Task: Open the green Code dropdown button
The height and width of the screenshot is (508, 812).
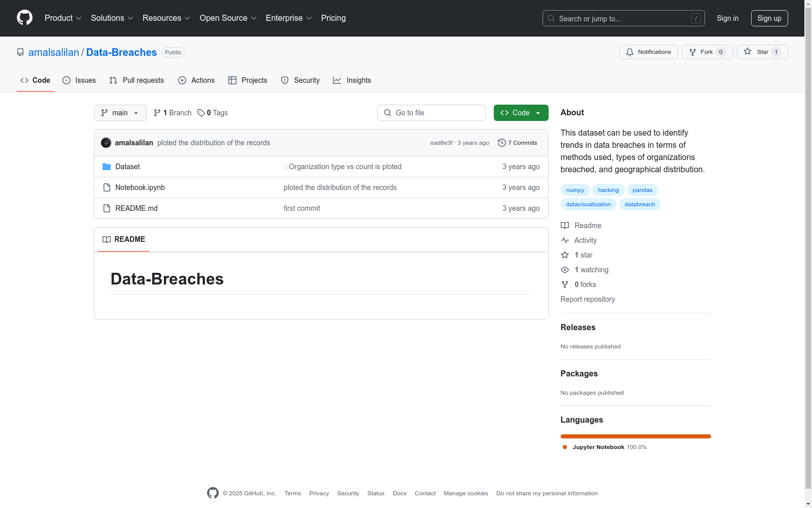Action: (x=521, y=113)
